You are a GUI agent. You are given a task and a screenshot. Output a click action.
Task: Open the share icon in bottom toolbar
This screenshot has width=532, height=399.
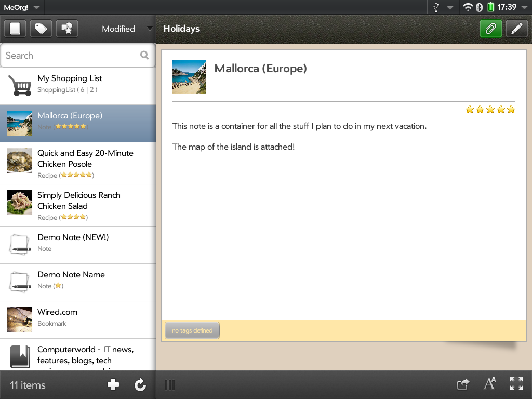click(462, 384)
